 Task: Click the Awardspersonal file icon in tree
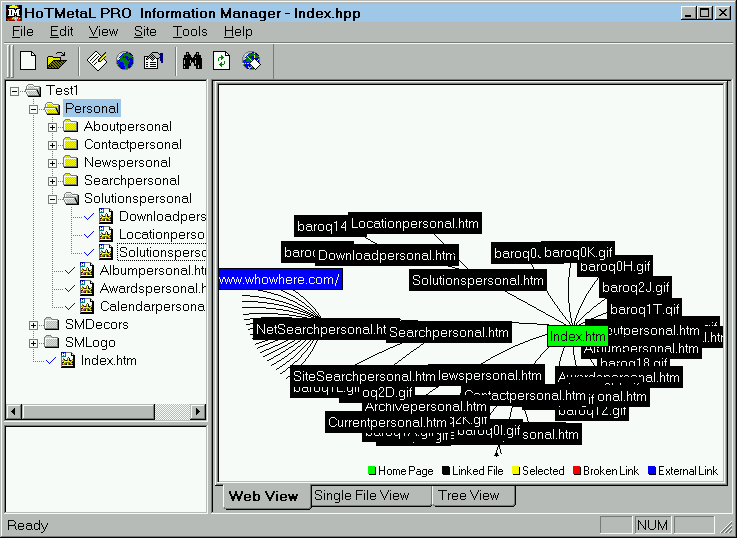coord(86,288)
